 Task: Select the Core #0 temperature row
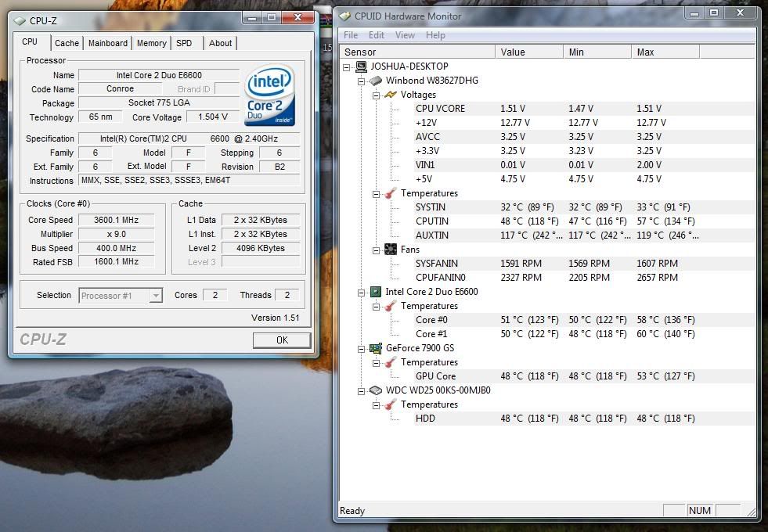coord(584,320)
